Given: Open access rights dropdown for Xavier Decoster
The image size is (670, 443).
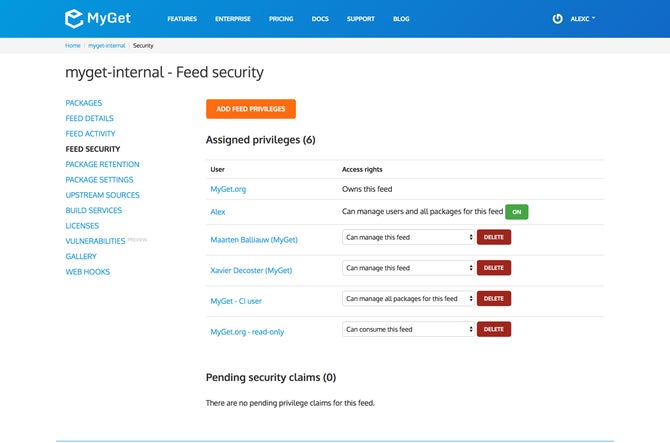Looking at the screenshot, I should pyautogui.click(x=408, y=268).
